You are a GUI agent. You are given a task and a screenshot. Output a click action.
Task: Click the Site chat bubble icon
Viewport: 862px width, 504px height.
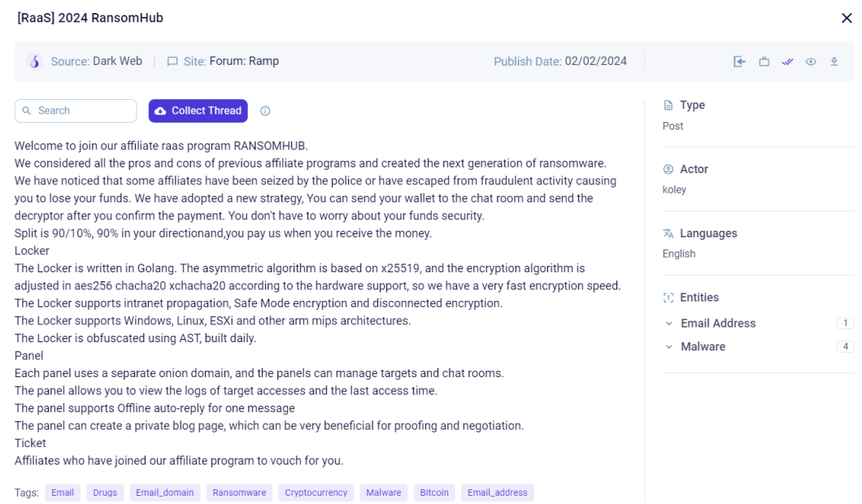(172, 62)
